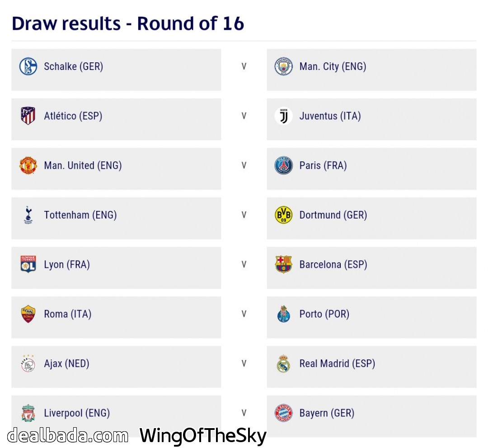Click the Juventus logo icon

(284, 116)
